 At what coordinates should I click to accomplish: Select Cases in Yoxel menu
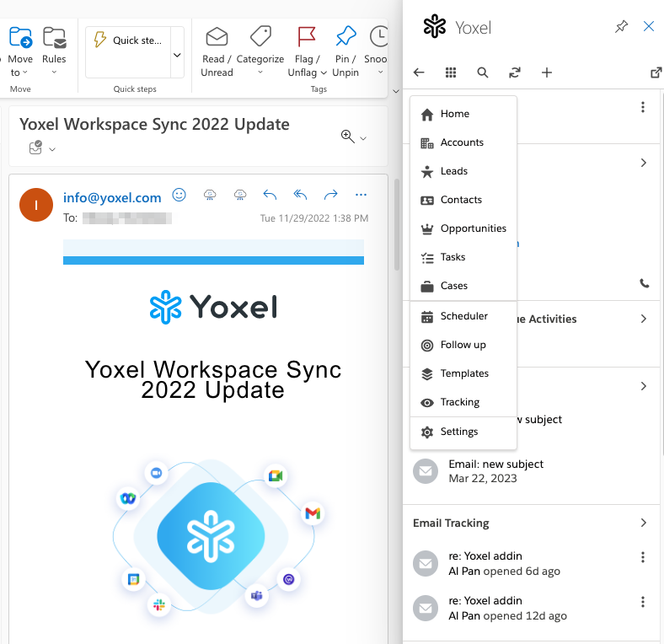(463, 286)
